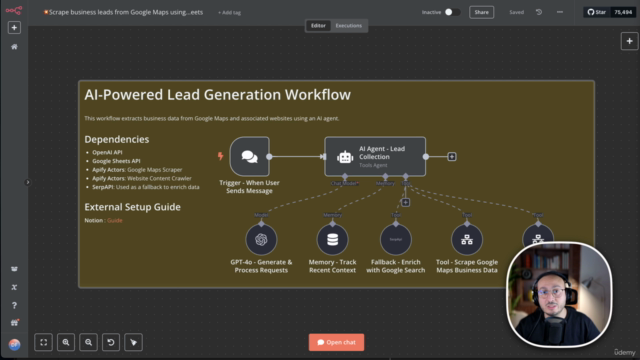This screenshot has width=640, height=360.
Task: Click the Share button
Action: pos(482,12)
